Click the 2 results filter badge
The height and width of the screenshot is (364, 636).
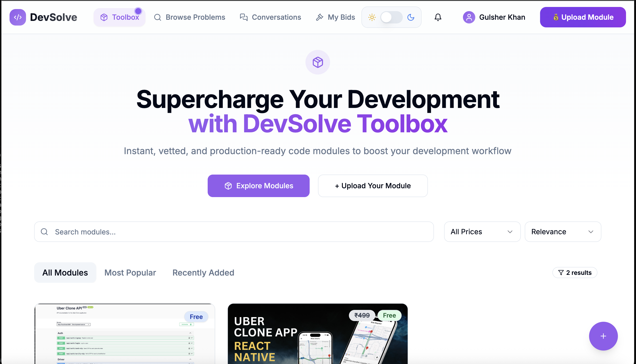coord(575,273)
